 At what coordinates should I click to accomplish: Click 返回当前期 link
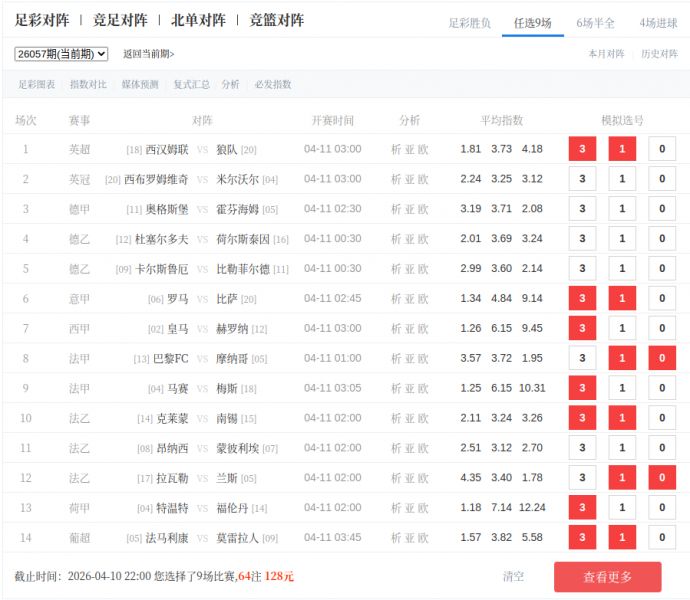148,54
